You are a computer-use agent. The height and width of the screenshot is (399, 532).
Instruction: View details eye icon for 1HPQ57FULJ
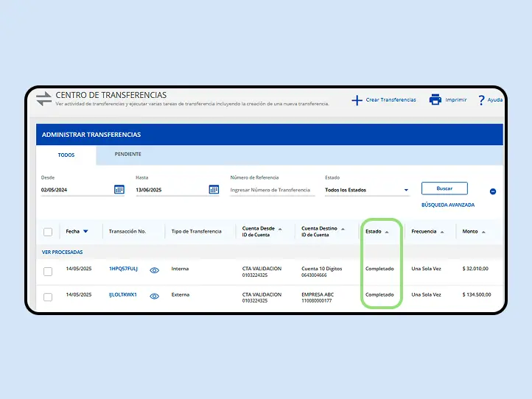155,270
